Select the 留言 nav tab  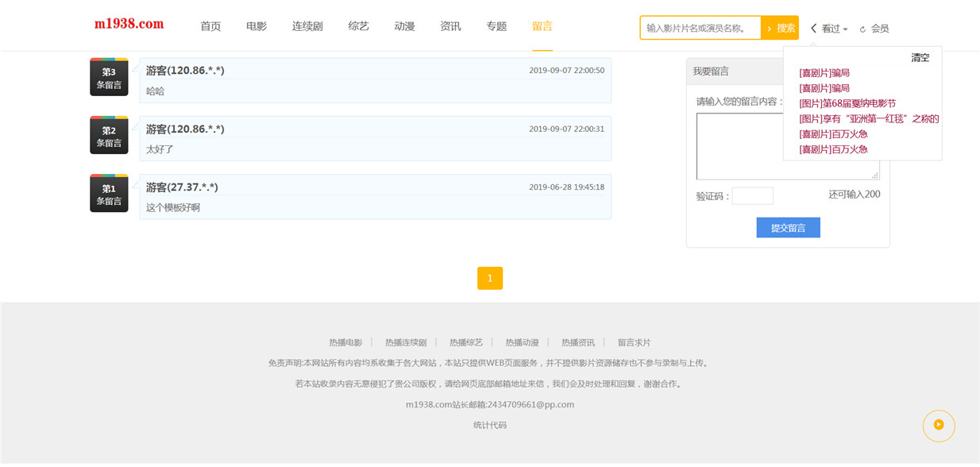click(542, 26)
